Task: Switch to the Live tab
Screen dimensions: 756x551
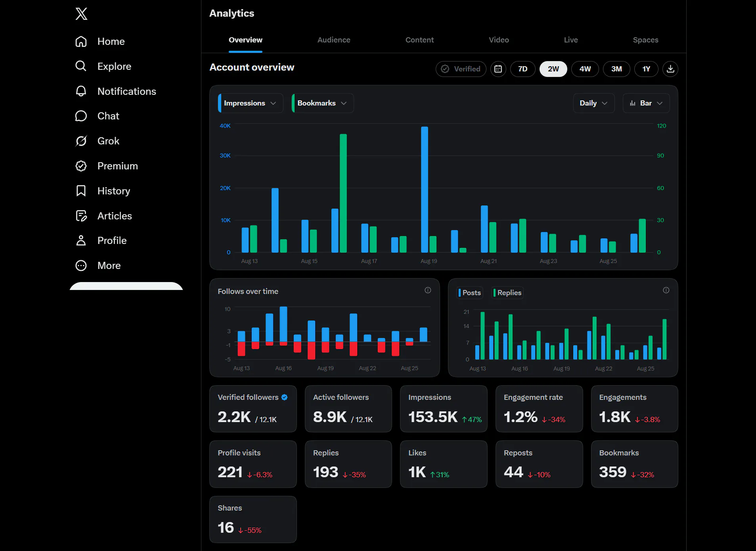Action: (x=571, y=40)
